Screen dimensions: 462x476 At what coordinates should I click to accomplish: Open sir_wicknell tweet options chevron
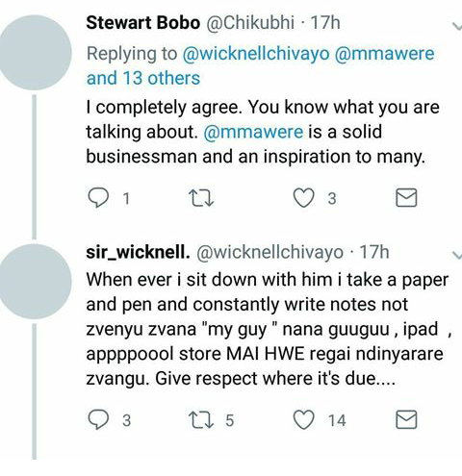tap(457, 255)
